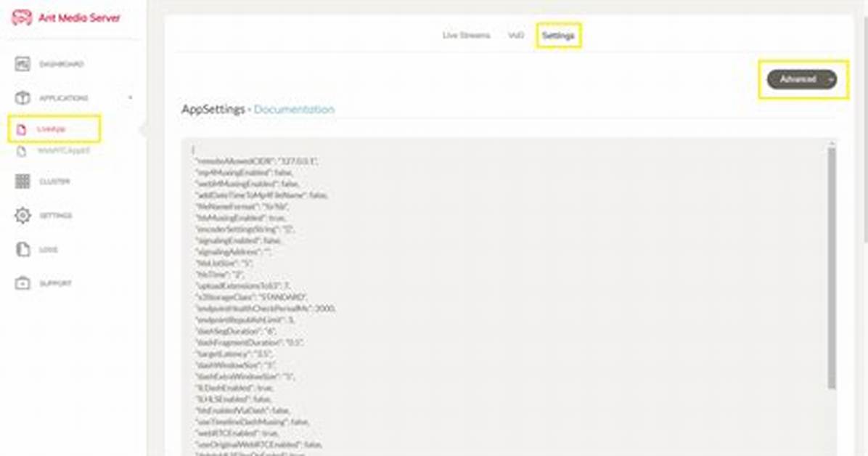Click the "uploadExtensionsToS3" line
This screenshot has height=456, width=868.
(x=242, y=285)
